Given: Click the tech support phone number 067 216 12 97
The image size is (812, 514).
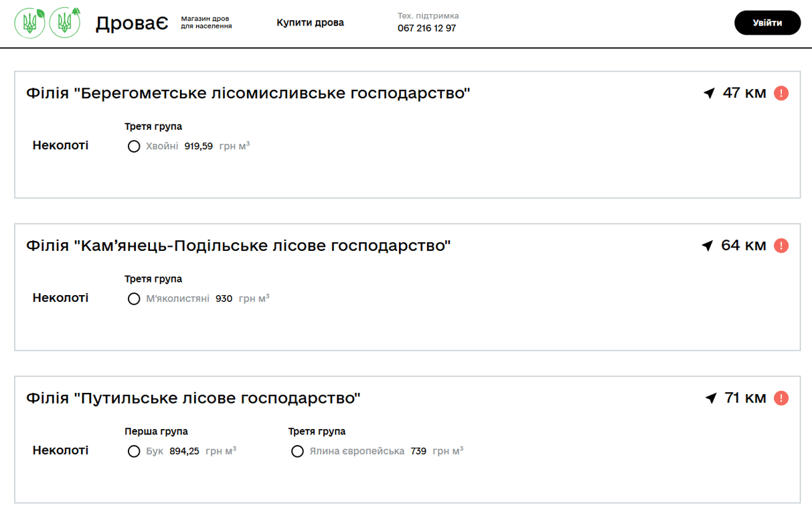Looking at the screenshot, I should click(x=426, y=28).
